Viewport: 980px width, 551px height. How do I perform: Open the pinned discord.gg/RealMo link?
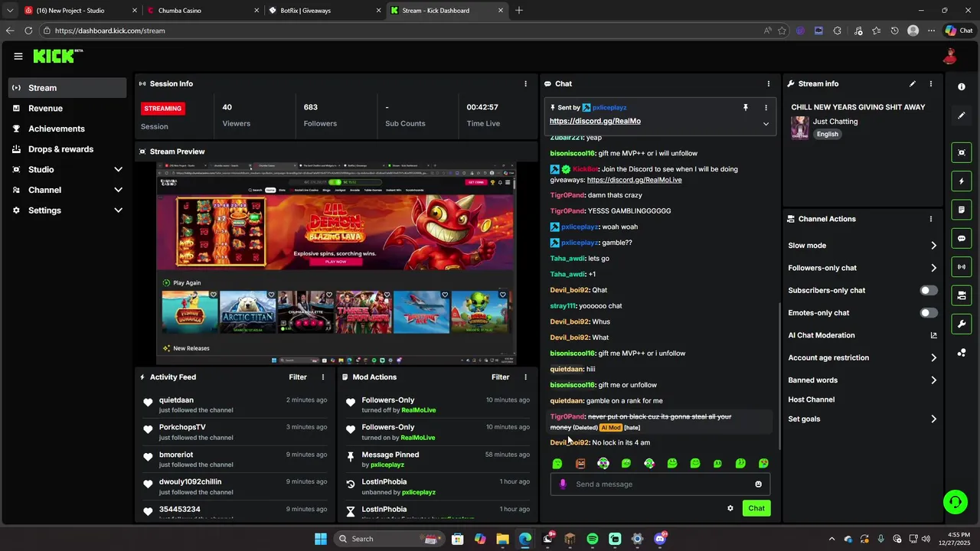point(595,121)
